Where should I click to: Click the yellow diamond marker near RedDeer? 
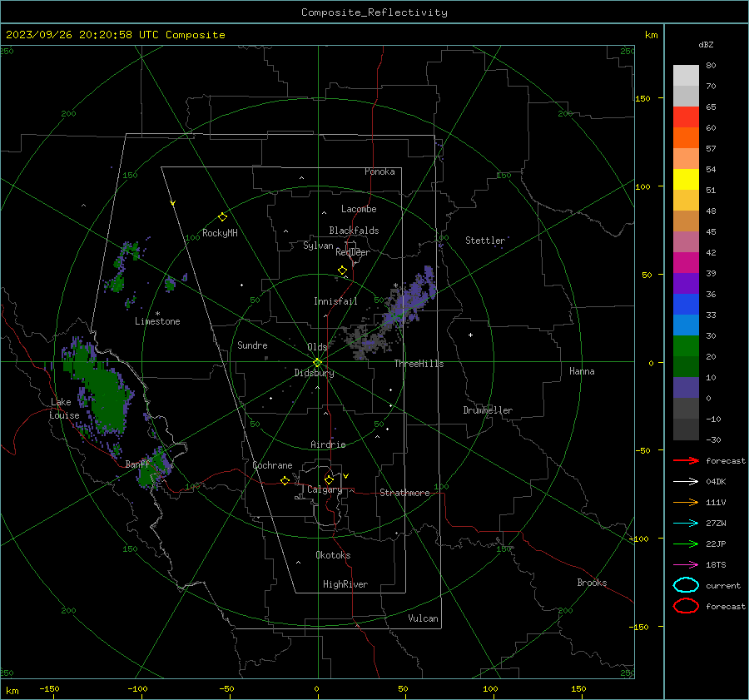[x=342, y=271]
